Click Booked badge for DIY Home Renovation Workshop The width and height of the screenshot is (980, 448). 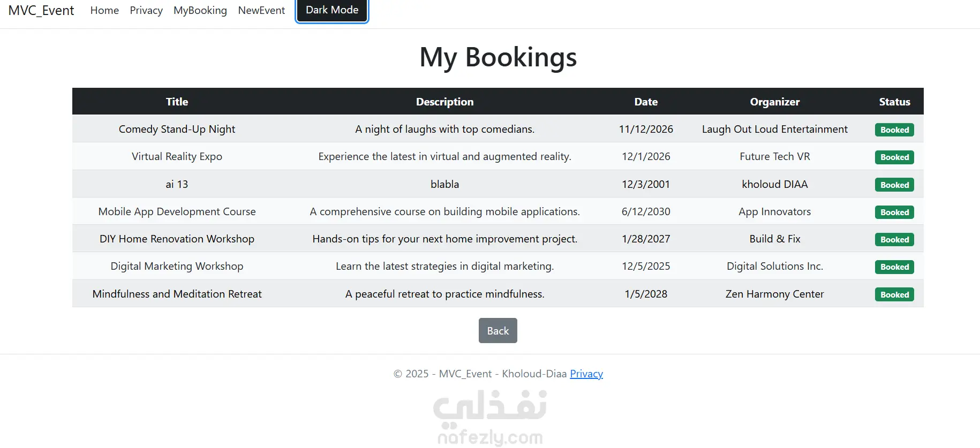[x=894, y=240]
